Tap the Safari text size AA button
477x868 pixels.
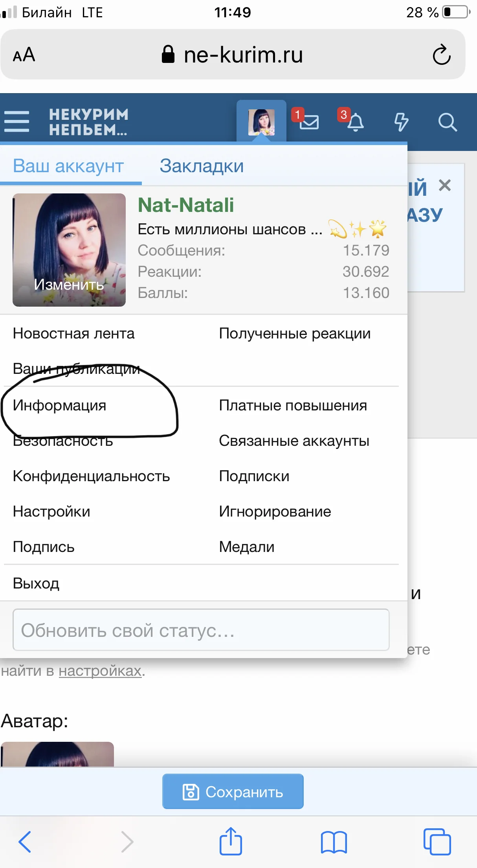tap(24, 55)
